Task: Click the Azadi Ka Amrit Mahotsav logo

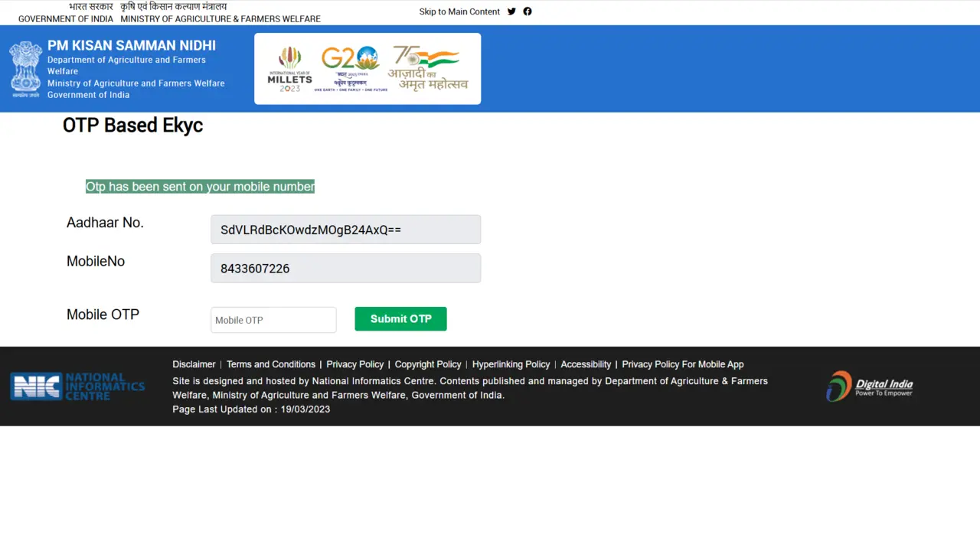Action: click(427, 69)
